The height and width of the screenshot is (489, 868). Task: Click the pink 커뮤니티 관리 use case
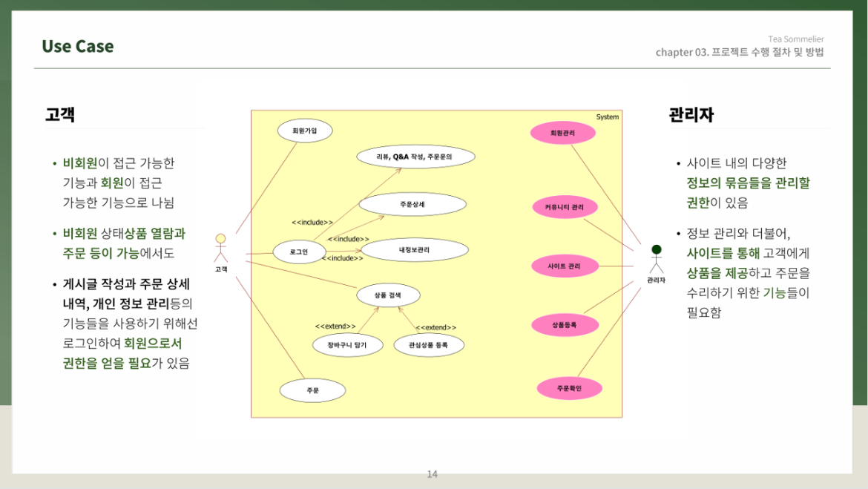point(565,207)
